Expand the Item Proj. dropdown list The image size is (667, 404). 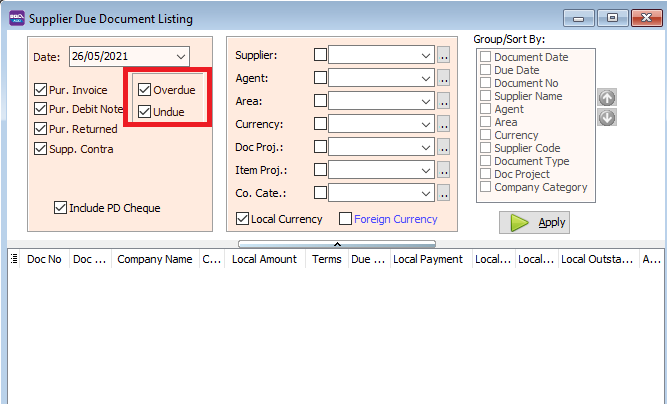425,170
